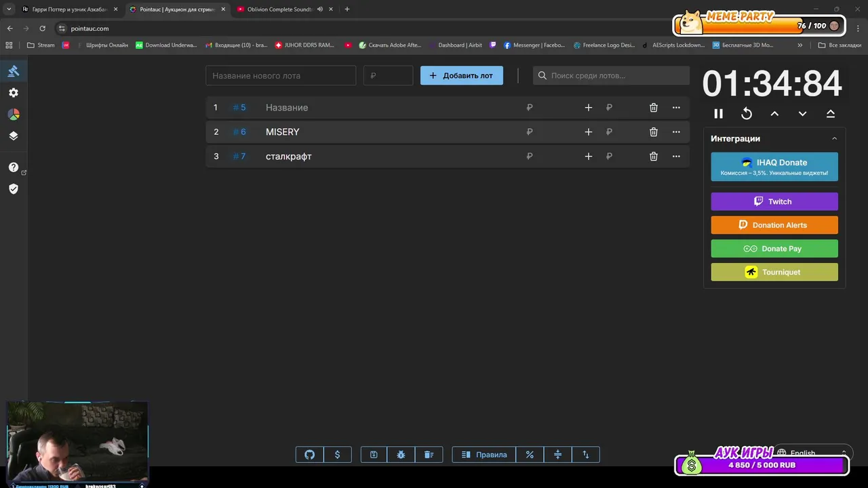Click the bug report icon
The image size is (868, 488).
click(401, 455)
